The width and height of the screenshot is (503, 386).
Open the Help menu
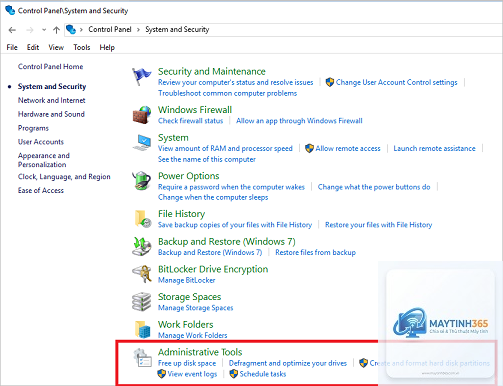[107, 47]
